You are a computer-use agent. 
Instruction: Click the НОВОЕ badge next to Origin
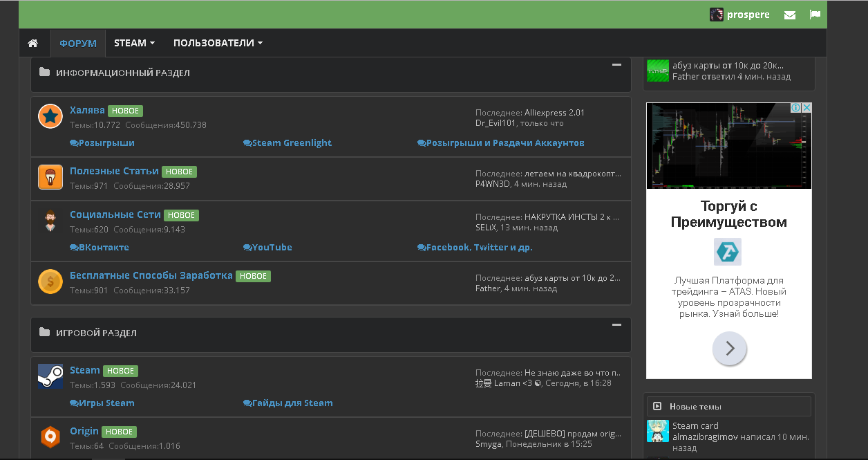[x=119, y=432]
